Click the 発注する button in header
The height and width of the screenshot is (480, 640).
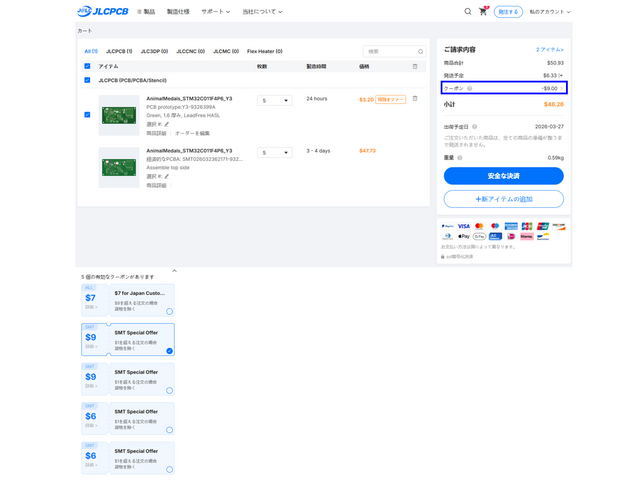pyautogui.click(x=508, y=11)
